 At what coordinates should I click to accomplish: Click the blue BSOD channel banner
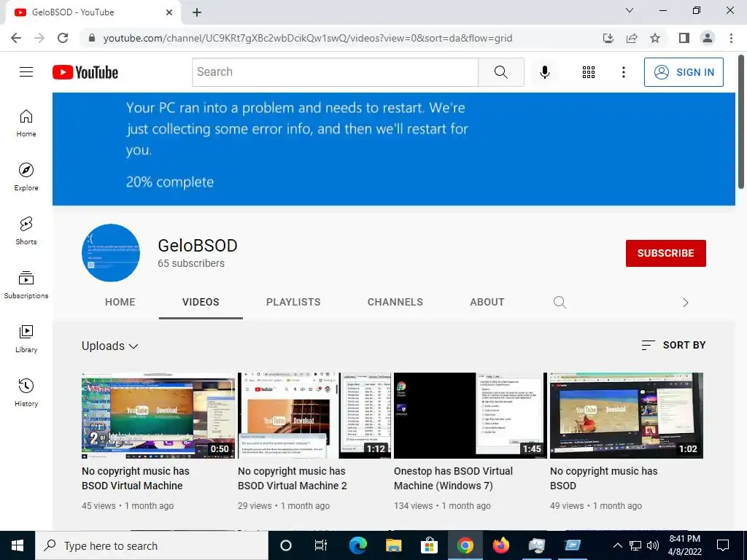(x=393, y=149)
